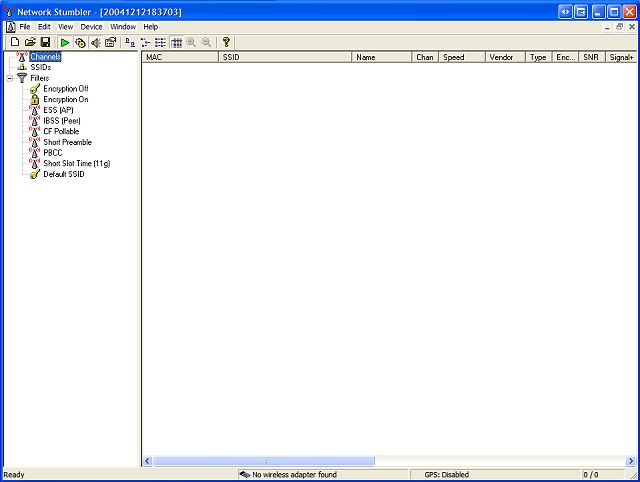Click the SSIDs tree icon
640x482 pixels.
click(22, 67)
